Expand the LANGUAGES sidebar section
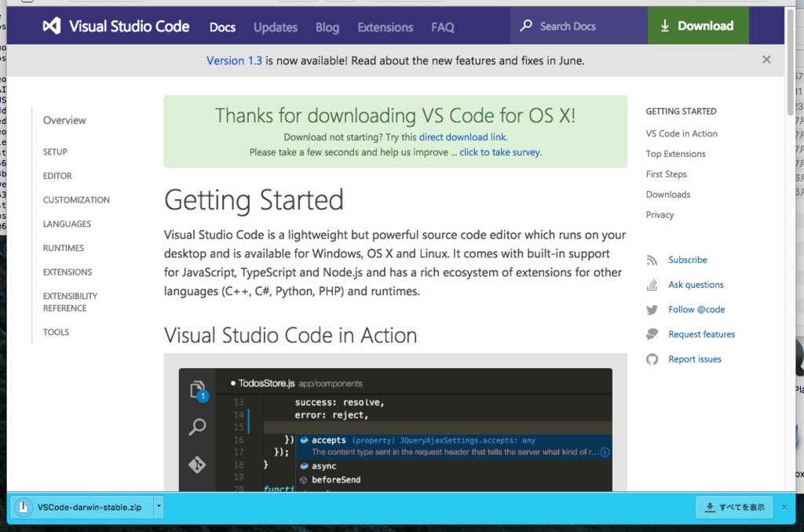This screenshot has width=804, height=532. (68, 224)
